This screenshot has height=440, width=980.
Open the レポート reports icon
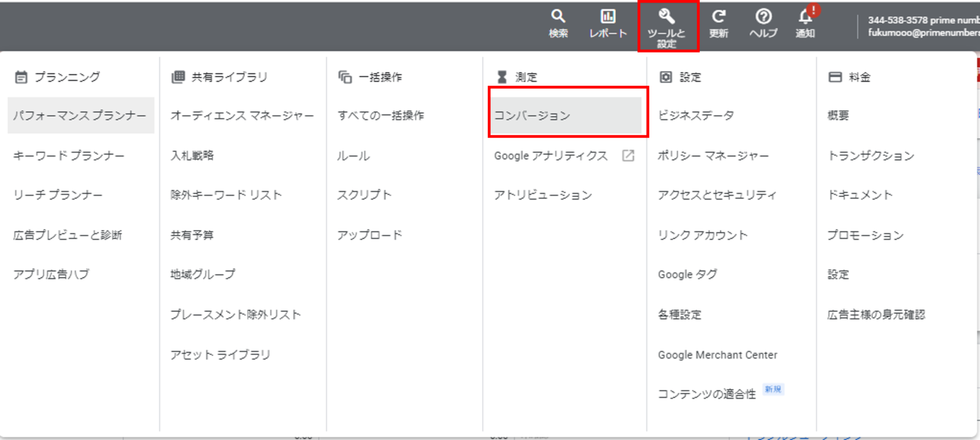pyautogui.click(x=608, y=16)
